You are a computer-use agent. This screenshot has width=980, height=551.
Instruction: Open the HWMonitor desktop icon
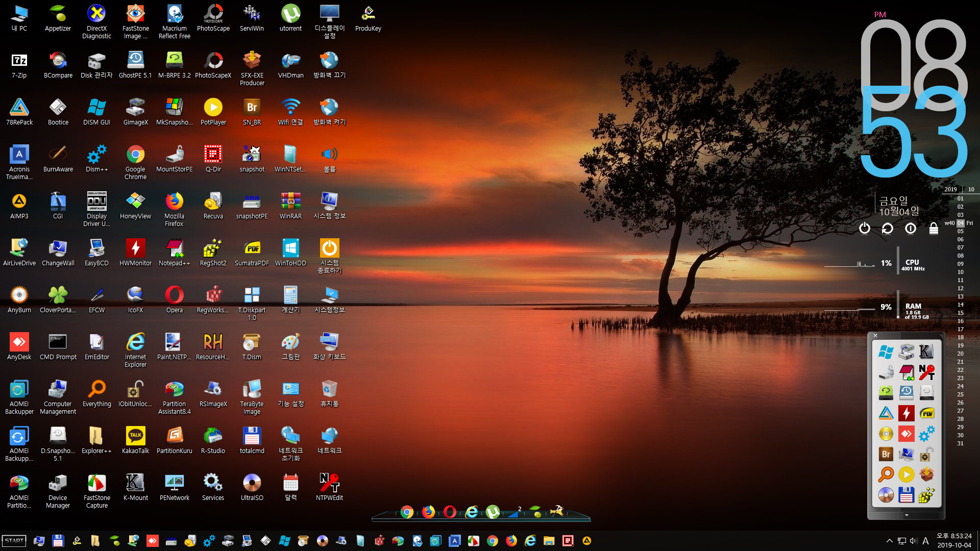(136, 253)
